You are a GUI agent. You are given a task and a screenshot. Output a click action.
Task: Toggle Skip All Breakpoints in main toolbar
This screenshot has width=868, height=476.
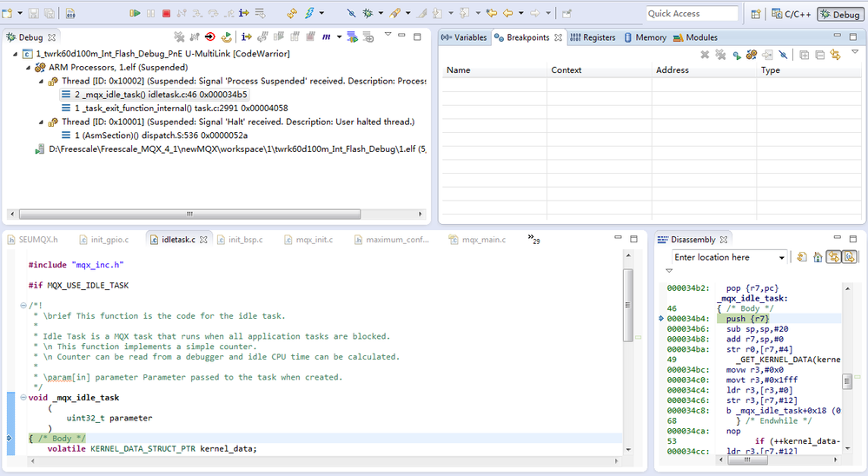351,13
